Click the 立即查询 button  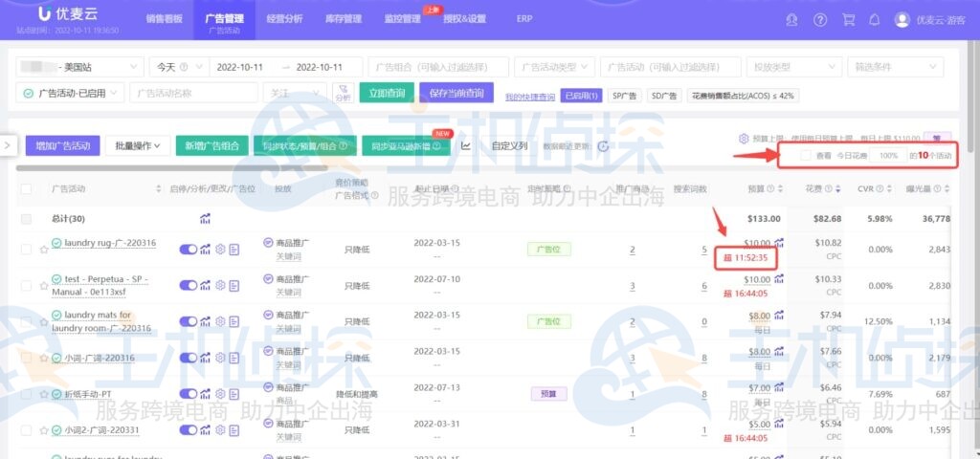coord(387,93)
